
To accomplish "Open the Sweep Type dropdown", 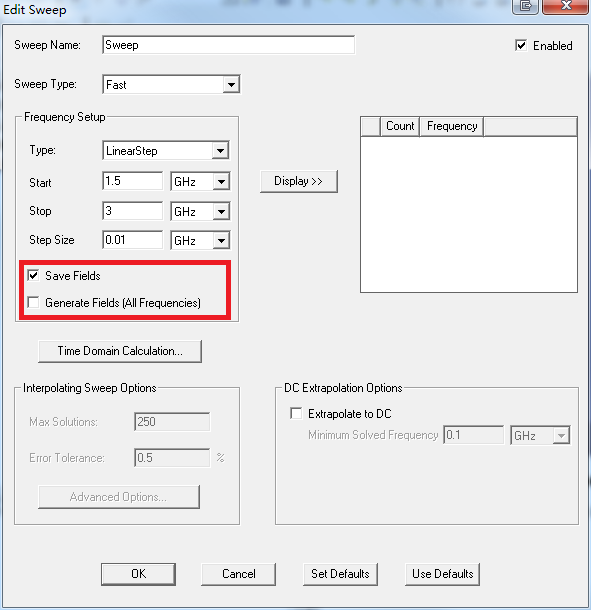I will (x=231, y=84).
